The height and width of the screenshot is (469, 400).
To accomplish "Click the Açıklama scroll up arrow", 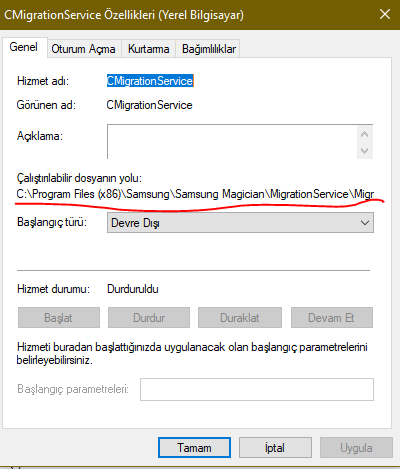I will pyautogui.click(x=365, y=134).
